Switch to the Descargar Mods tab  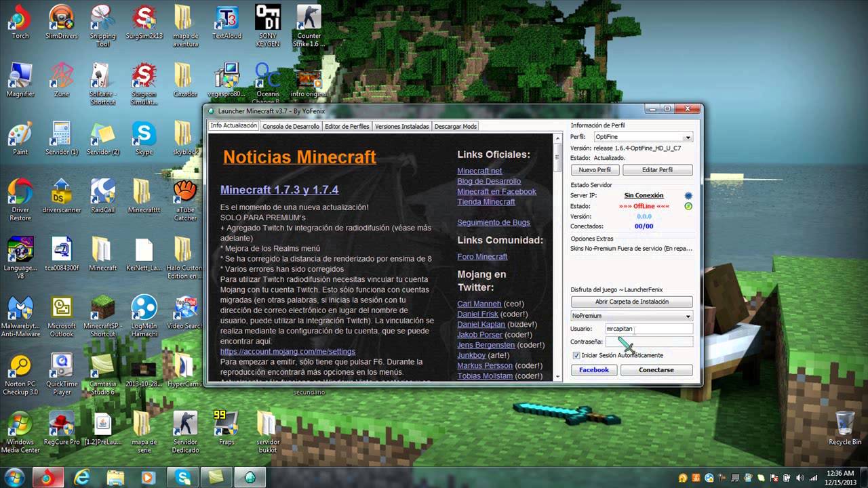[x=455, y=126]
